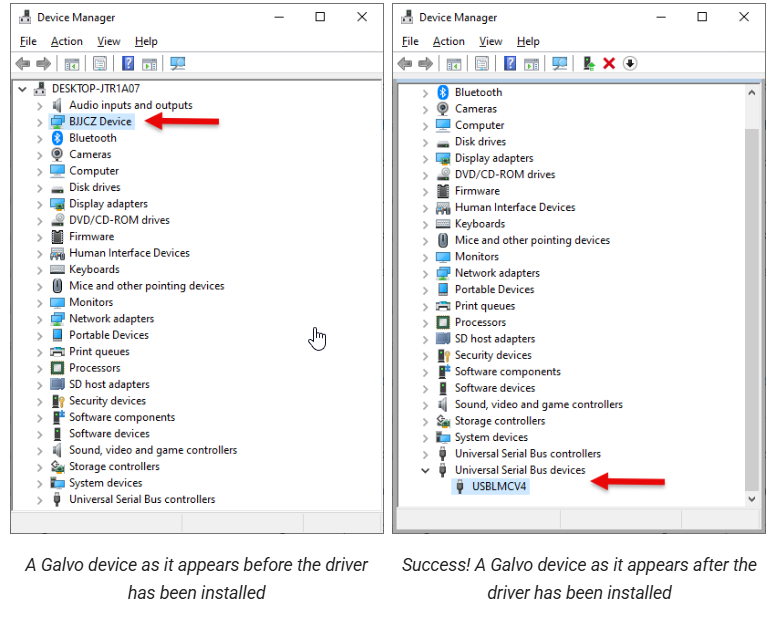Select Network adapters in left window

tap(111, 318)
